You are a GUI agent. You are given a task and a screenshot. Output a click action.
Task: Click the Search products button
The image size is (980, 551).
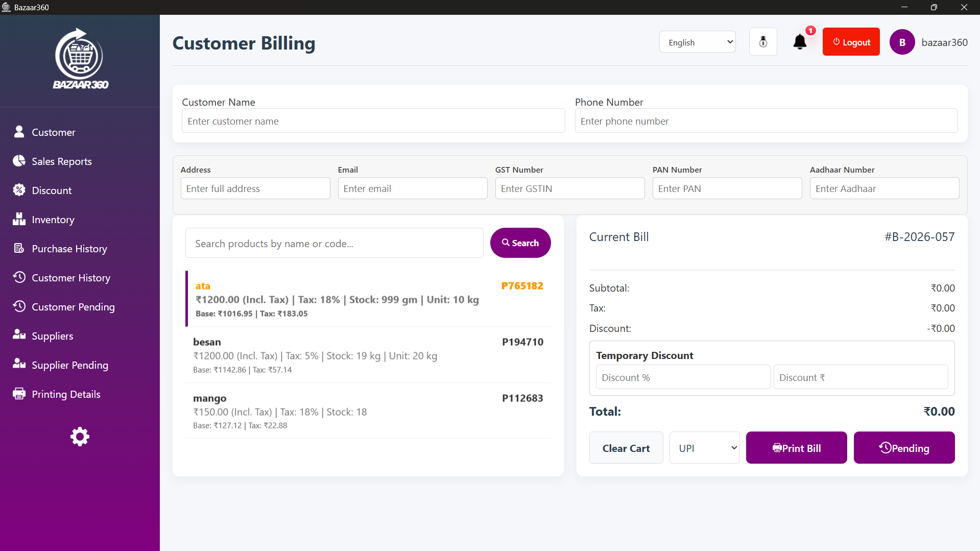coord(520,243)
